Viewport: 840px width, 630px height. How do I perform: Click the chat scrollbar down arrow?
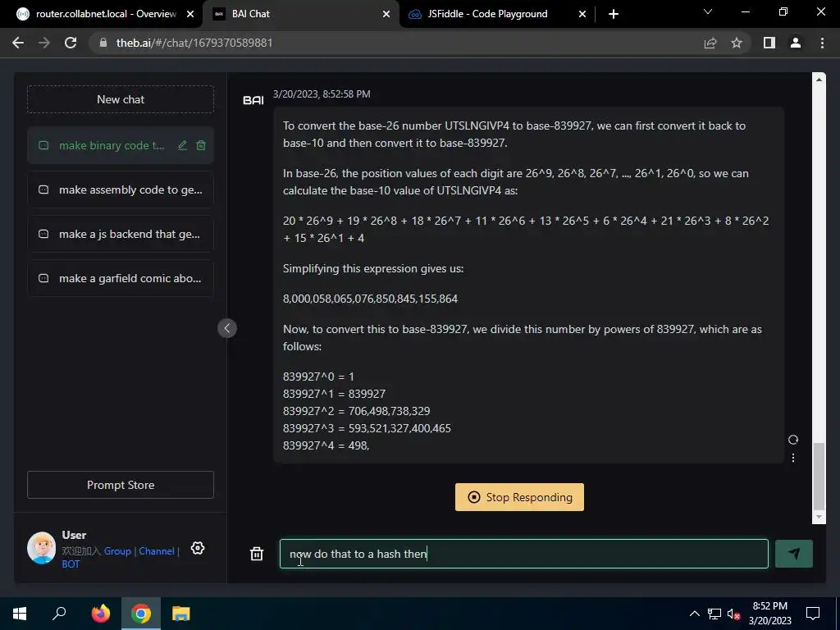[x=819, y=518]
